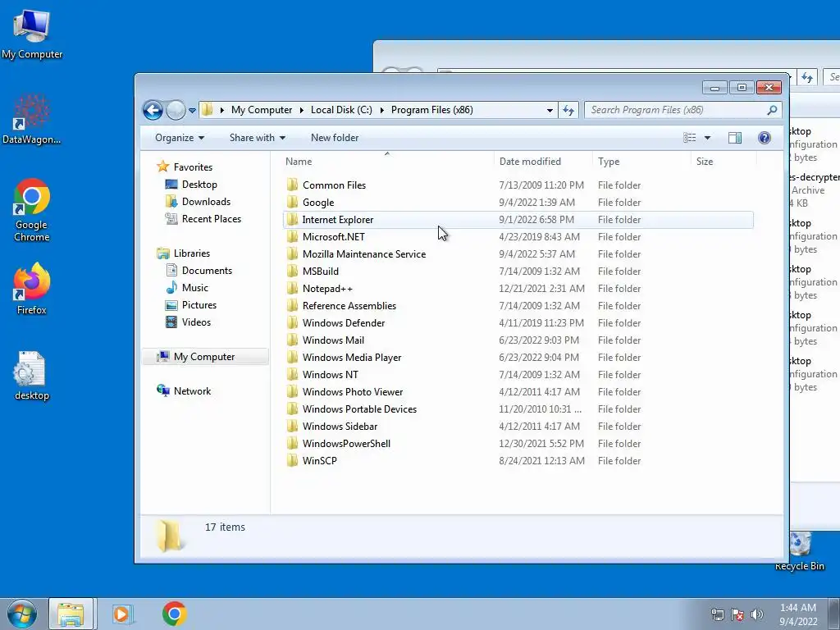840x630 pixels.
Task: Select the Windows Portable Devices folder
Action: (359, 409)
